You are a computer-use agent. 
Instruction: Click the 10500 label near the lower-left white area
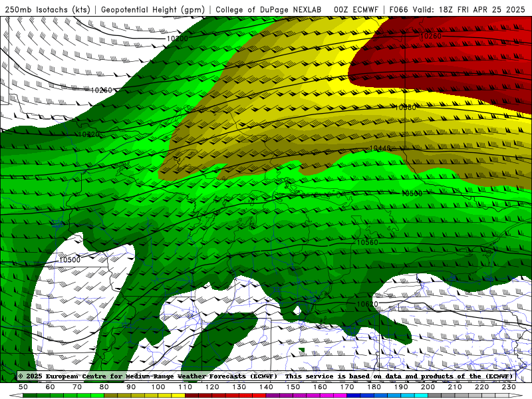point(70,260)
